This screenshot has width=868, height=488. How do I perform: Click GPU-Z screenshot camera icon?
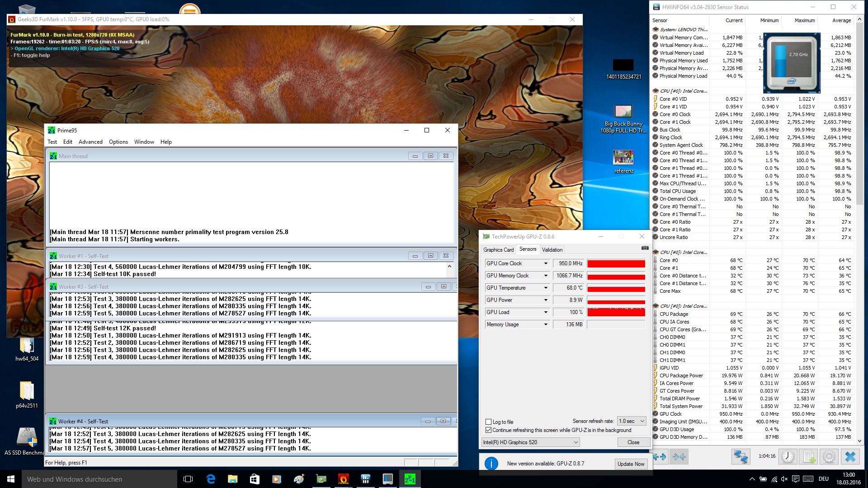[645, 248]
